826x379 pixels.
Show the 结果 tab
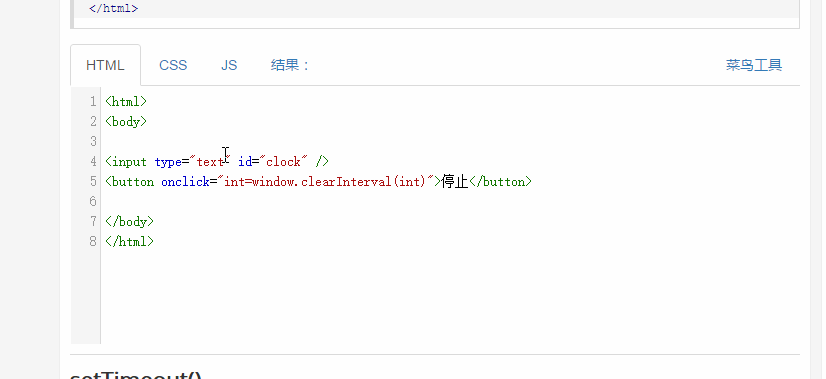[290, 65]
